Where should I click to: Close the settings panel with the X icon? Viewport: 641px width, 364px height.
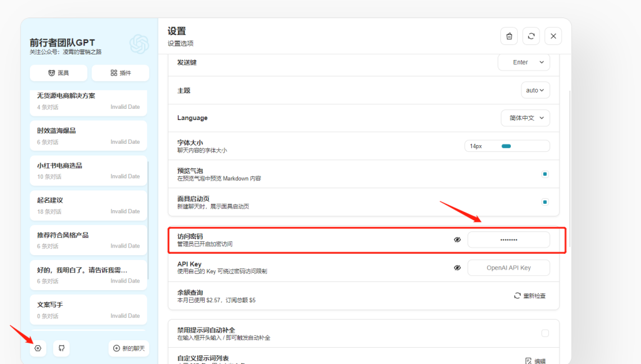point(553,36)
